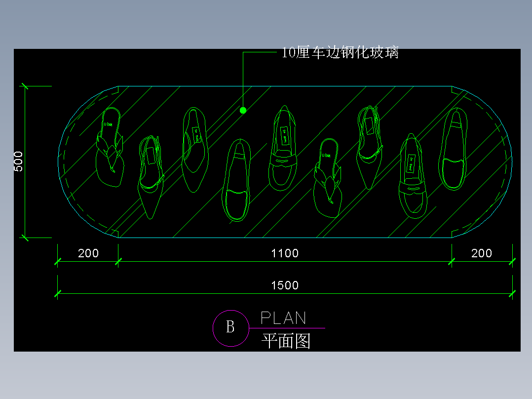Select the 平面图 caption label

[x=286, y=341]
